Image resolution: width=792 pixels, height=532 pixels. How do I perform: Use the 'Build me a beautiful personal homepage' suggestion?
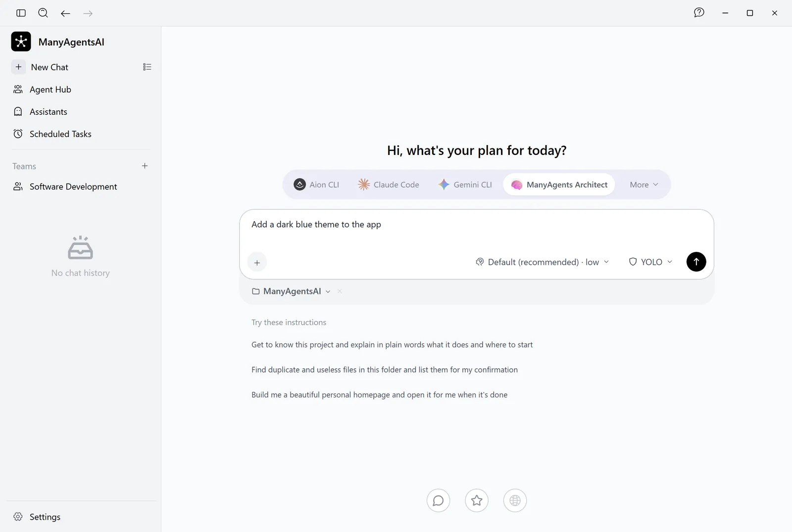pos(379,395)
